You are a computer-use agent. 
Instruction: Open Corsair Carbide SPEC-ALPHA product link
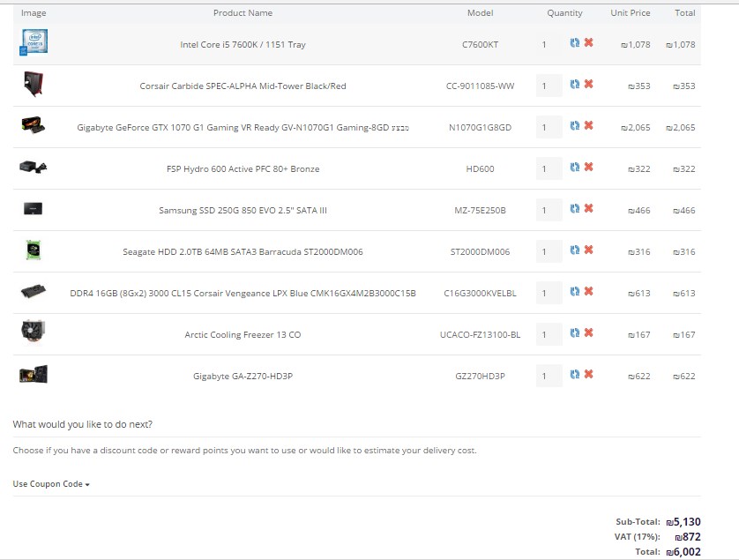point(243,86)
